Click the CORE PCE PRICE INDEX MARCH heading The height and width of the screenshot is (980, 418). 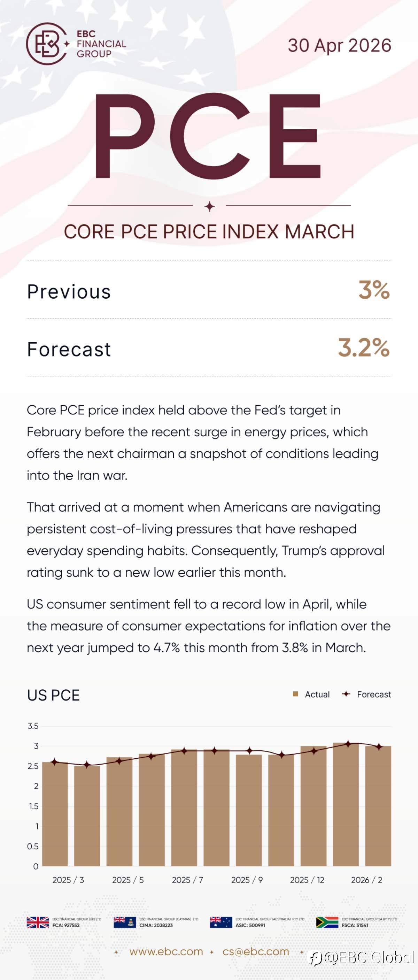[209, 232]
